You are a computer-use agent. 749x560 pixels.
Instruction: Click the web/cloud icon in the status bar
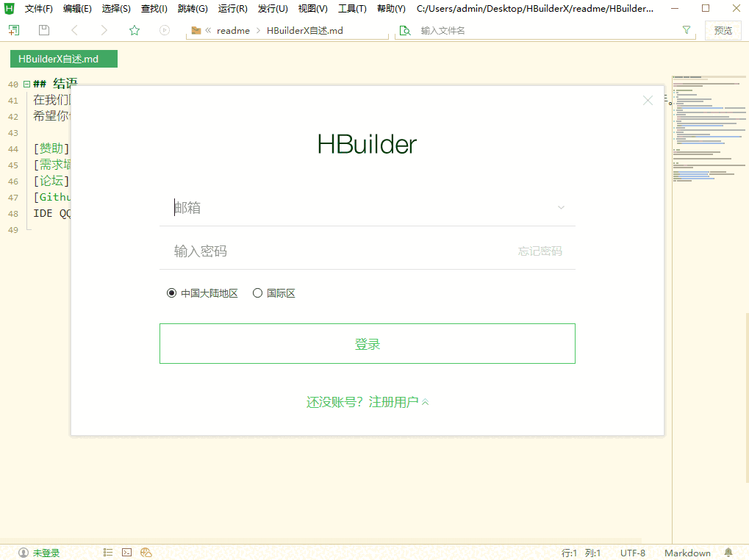tap(145, 552)
